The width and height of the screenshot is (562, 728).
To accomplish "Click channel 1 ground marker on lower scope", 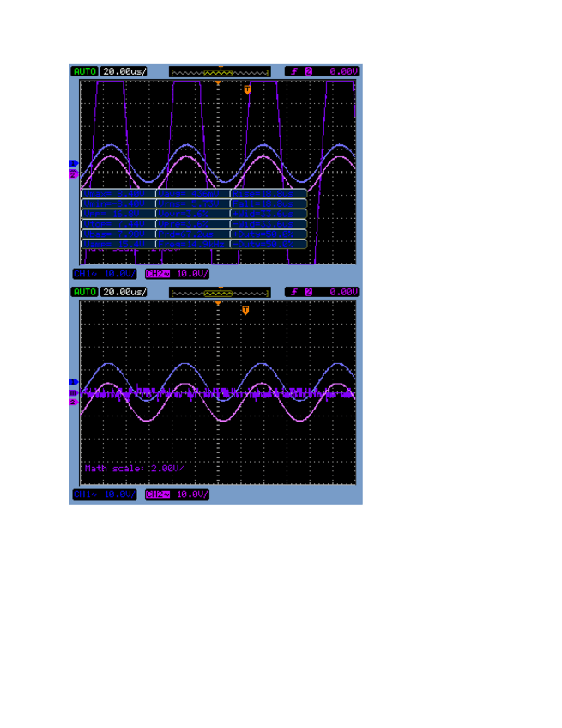I will (x=73, y=382).
